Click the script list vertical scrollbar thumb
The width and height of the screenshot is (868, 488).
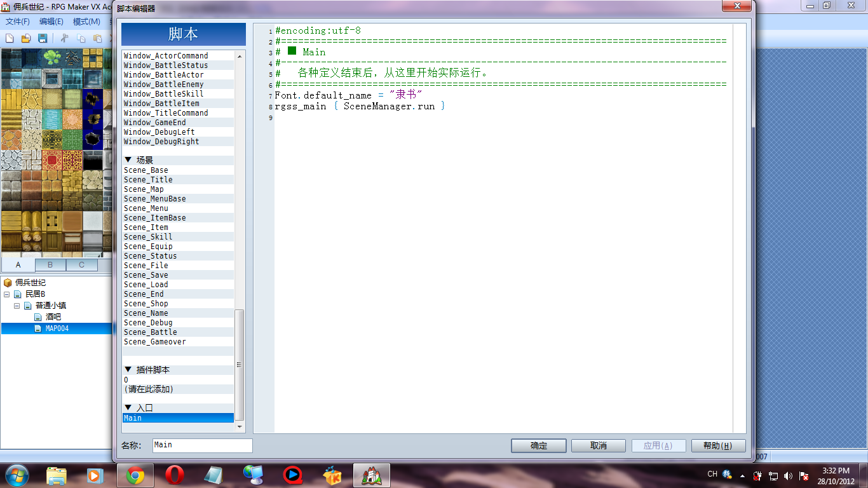240,365
